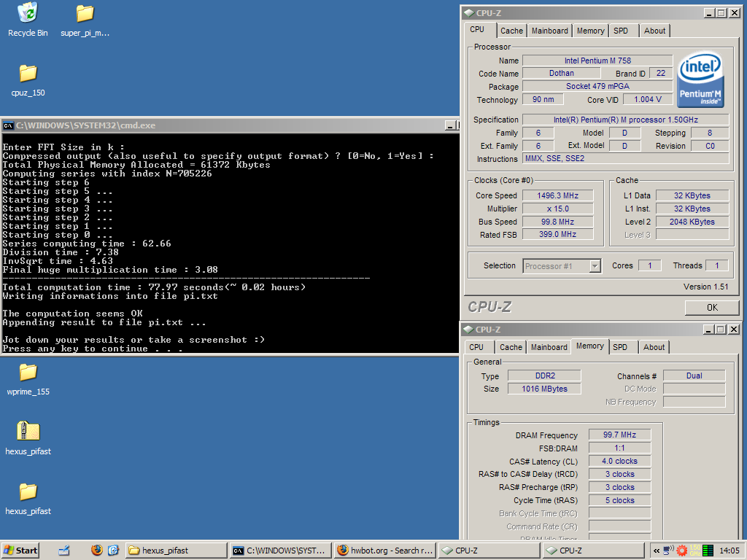Select Cache tab in bottom CPU-Z window
Screen dimensions: 747x560
coord(511,348)
